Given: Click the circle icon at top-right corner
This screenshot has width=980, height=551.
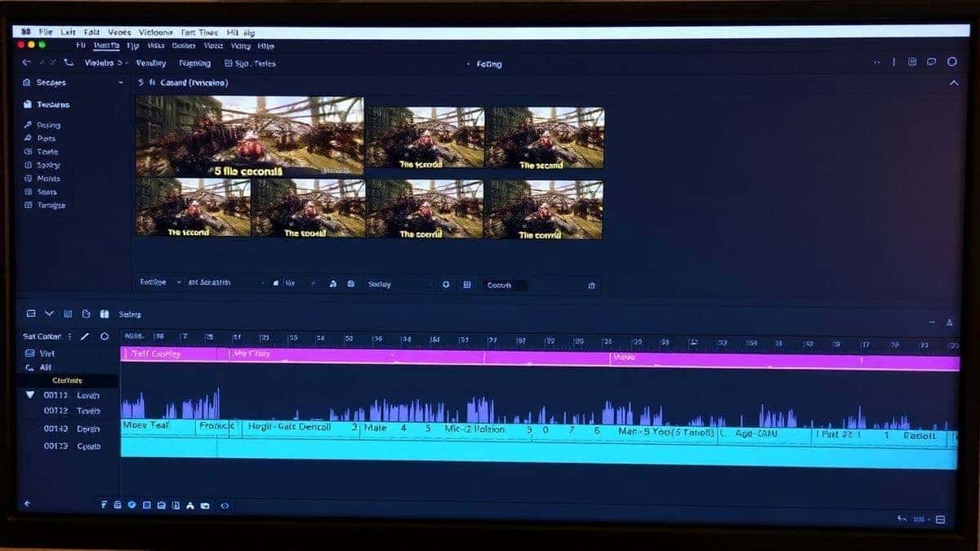Looking at the screenshot, I should tap(951, 62).
